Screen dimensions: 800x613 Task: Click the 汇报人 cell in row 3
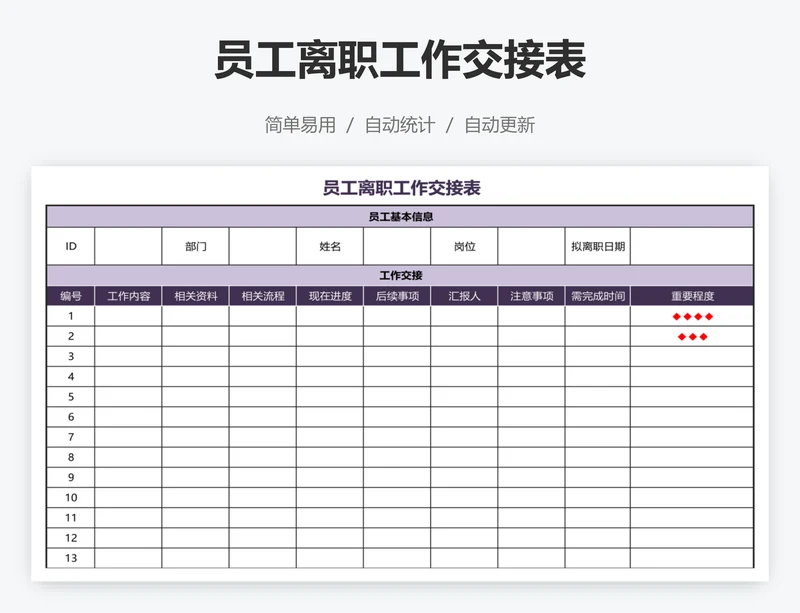click(x=464, y=356)
